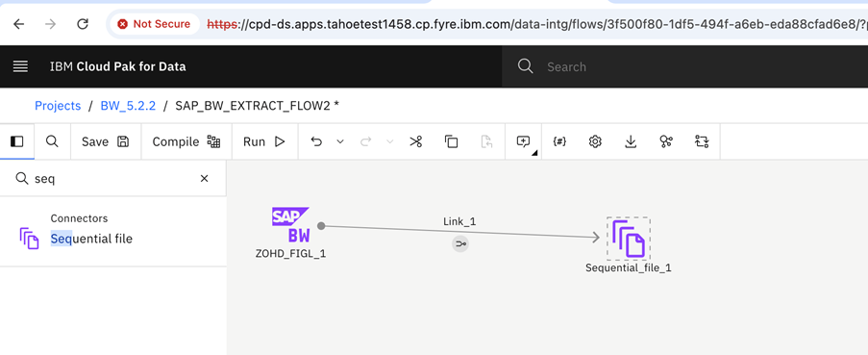Toggle the palette side panel icon
Screen dimensions: 868x355
pos(17,141)
